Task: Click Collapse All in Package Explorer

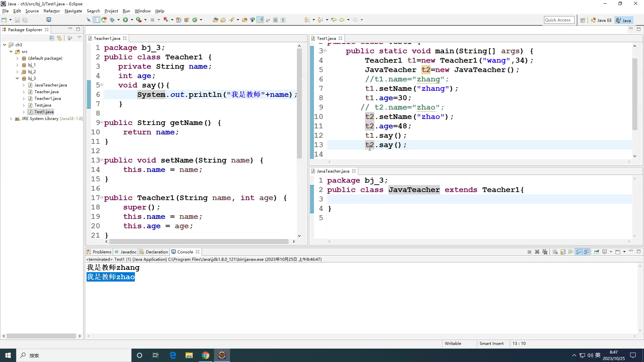Action: pyautogui.click(x=52, y=38)
